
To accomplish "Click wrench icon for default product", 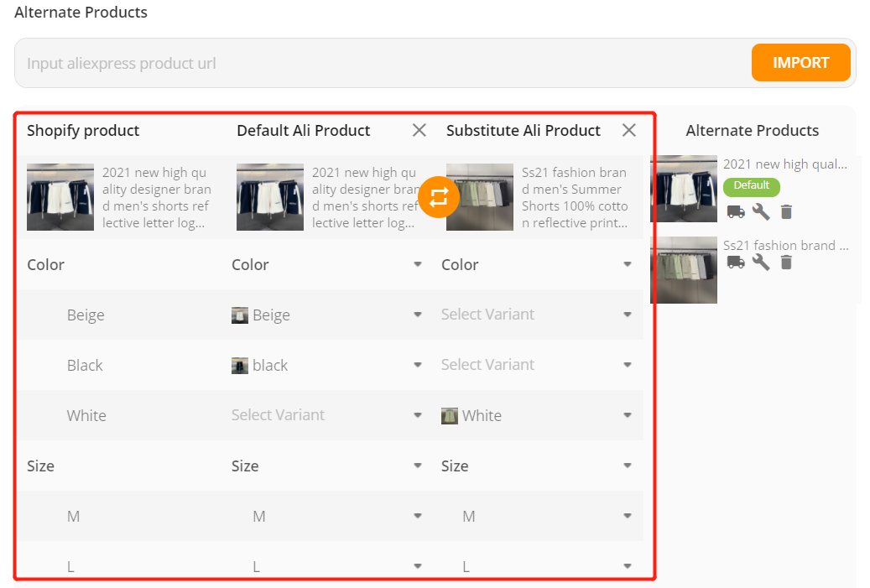I will coord(761,212).
